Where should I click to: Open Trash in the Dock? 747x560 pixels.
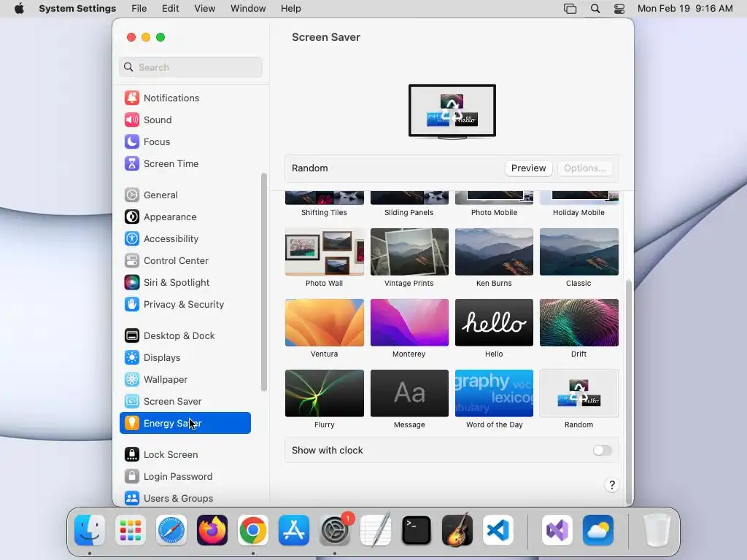657,531
